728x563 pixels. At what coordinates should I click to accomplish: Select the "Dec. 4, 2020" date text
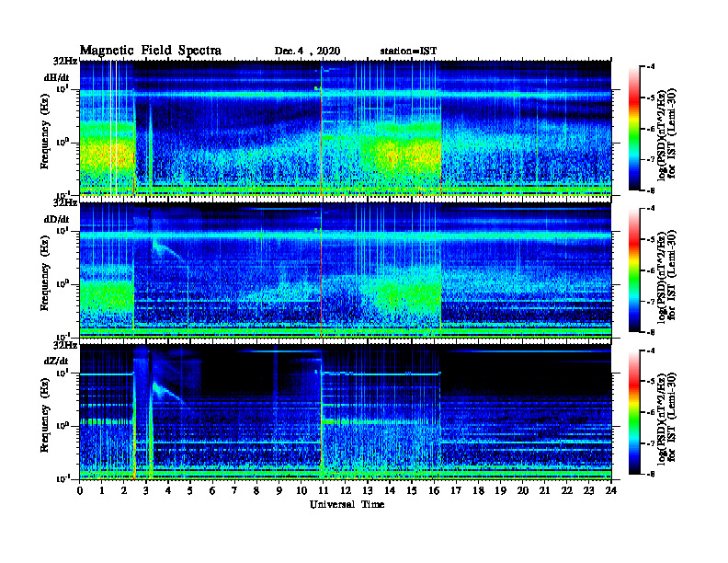(x=307, y=52)
